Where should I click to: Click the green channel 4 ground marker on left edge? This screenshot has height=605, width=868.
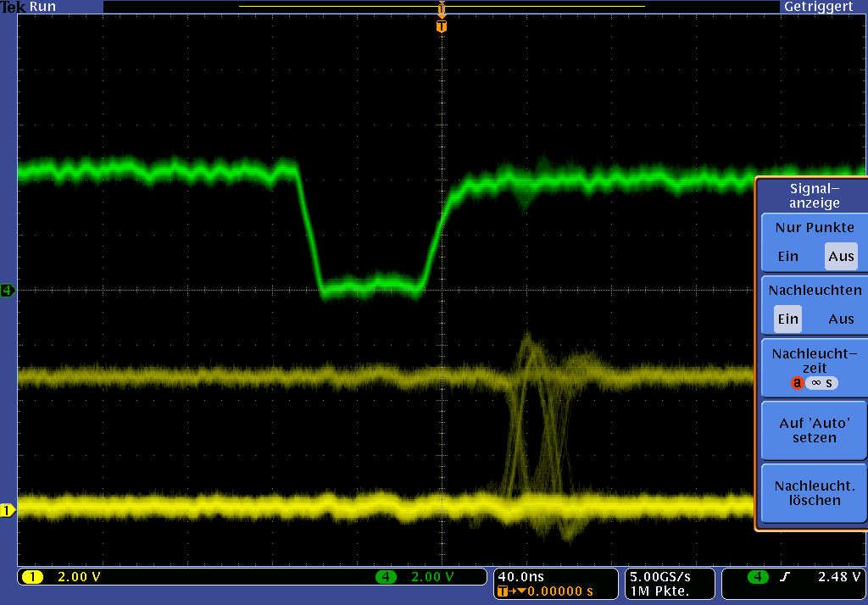8,291
